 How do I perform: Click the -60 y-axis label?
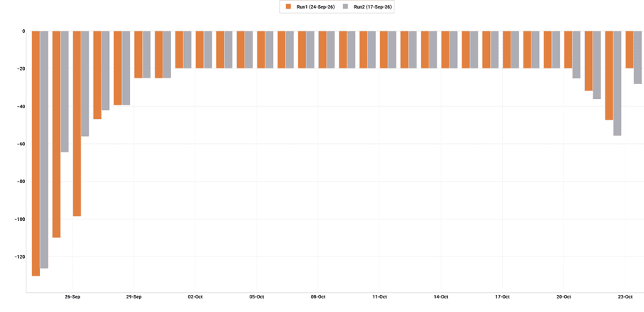[21, 144]
